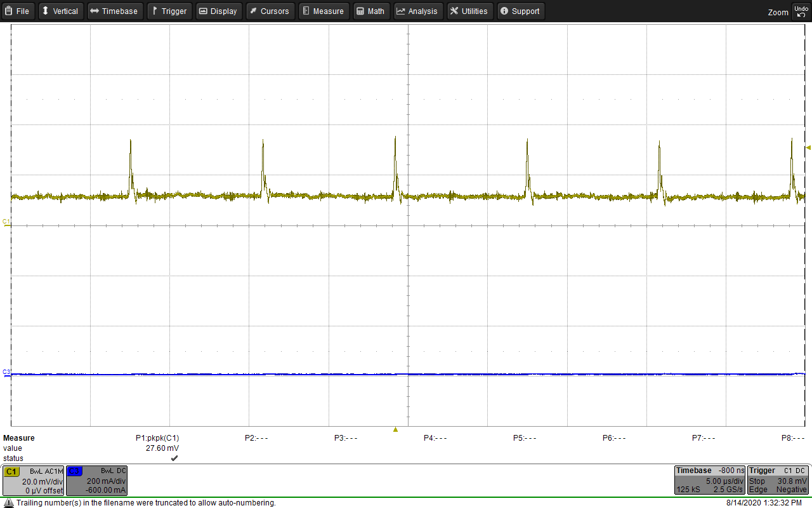The width and height of the screenshot is (812, 508).
Task: Select the empty P4 measurement slot
Action: point(435,438)
